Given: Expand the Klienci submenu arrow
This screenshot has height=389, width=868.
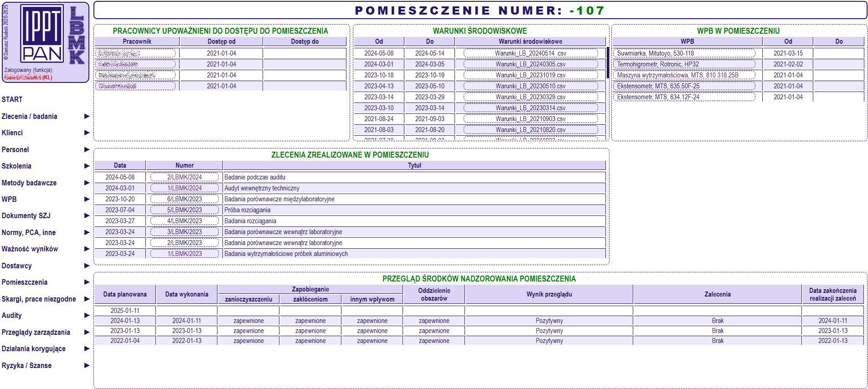Looking at the screenshot, I should point(87,133).
